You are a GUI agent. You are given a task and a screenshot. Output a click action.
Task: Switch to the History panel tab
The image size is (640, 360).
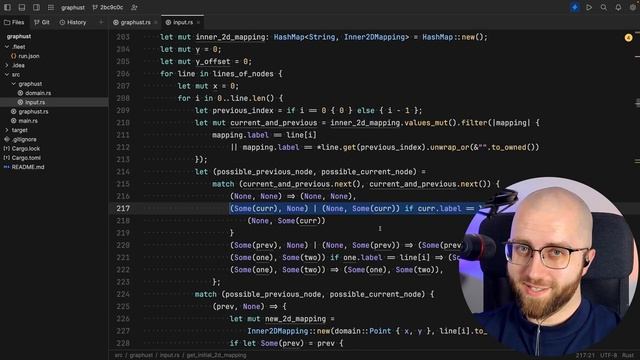(x=73, y=22)
